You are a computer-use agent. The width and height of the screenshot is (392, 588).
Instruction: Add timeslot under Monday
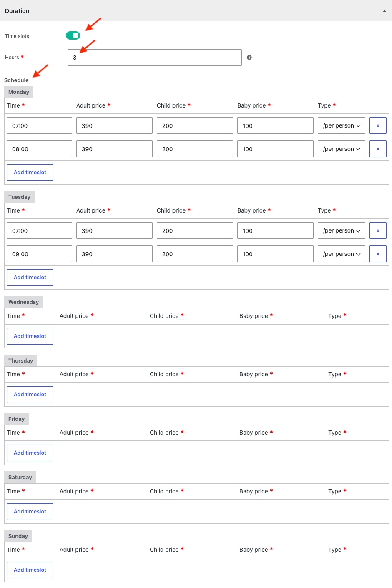[30, 173]
